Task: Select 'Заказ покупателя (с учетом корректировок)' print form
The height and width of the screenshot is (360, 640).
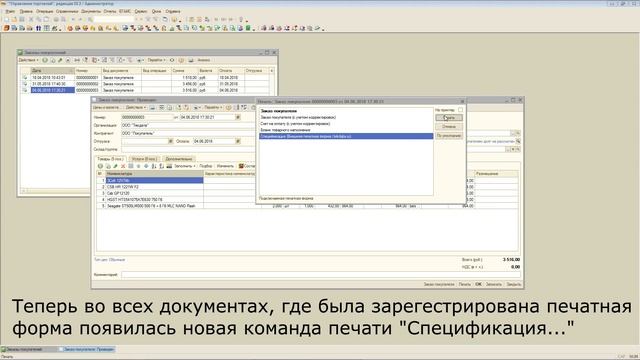Action: point(346,117)
